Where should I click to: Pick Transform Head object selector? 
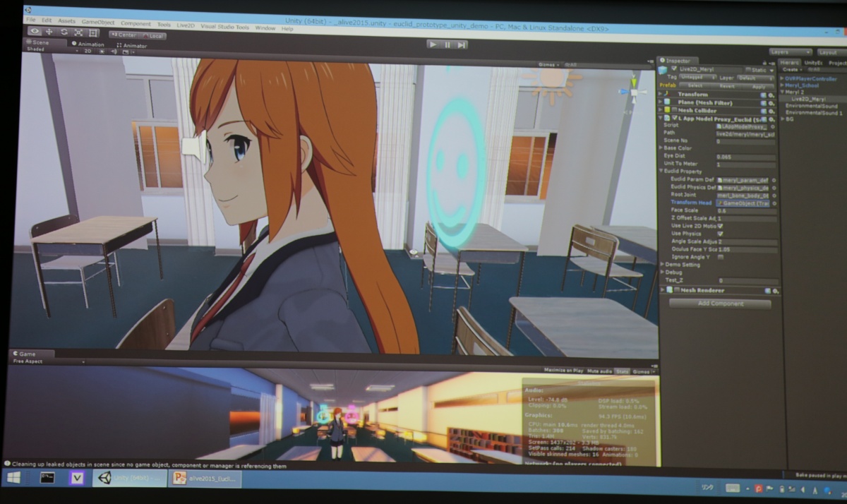(x=774, y=203)
